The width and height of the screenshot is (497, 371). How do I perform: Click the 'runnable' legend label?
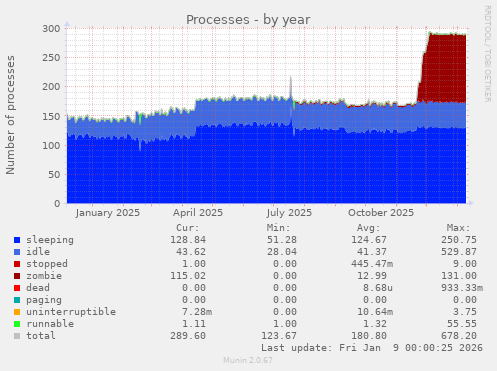click(50, 324)
